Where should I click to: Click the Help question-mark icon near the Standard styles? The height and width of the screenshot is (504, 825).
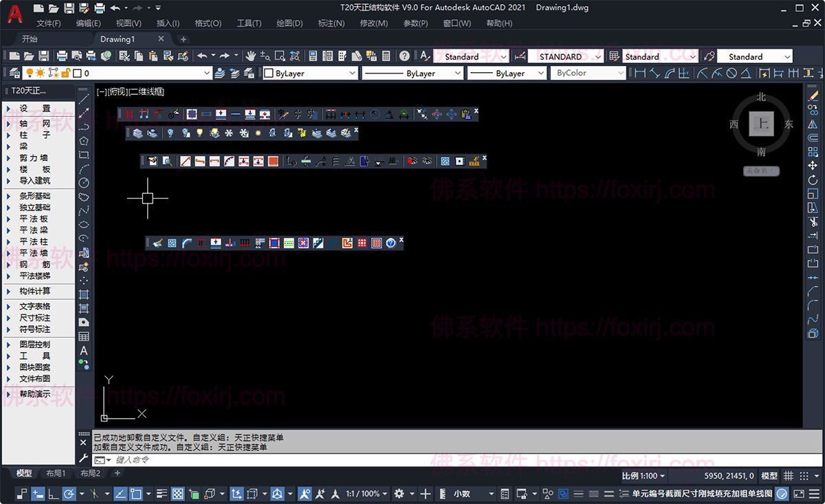(405, 56)
